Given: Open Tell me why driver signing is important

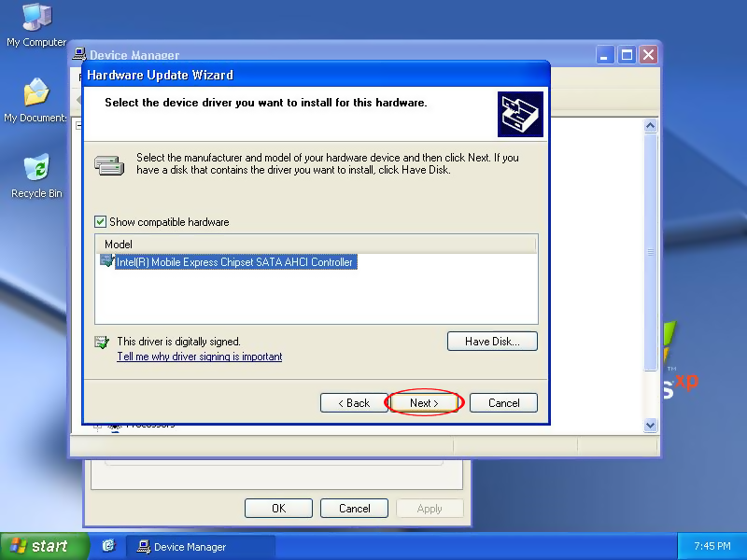Looking at the screenshot, I should pos(200,357).
